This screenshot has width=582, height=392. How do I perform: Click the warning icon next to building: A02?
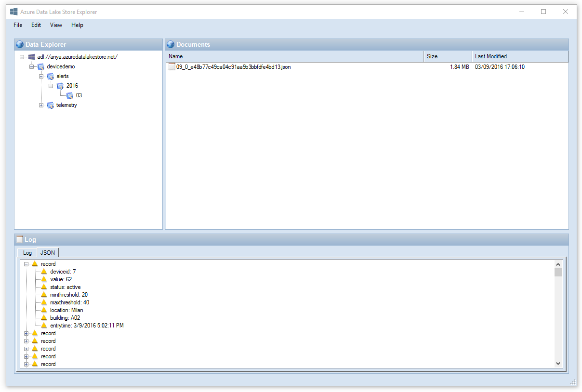coord(44,318)
